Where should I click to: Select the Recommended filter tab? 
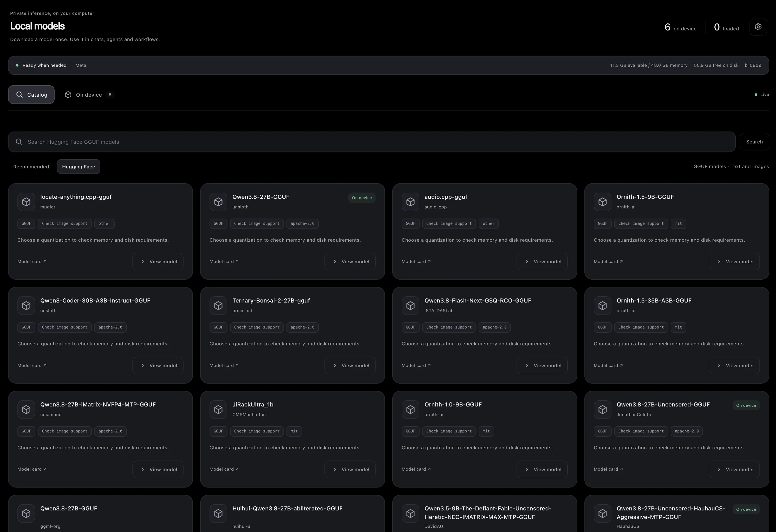pos(31,167)
